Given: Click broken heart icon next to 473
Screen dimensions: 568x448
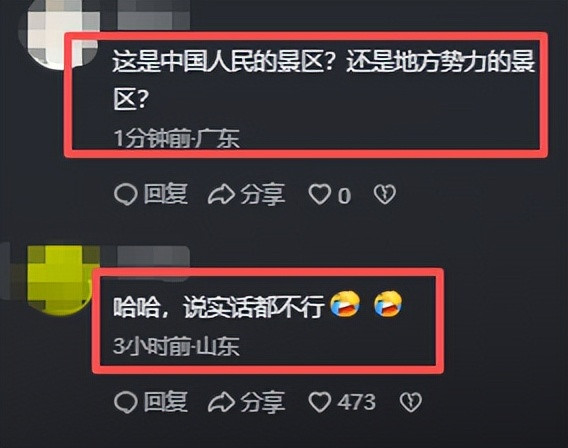Looking at the screenshot, I should pyautogui.click(x=410, y=402).
